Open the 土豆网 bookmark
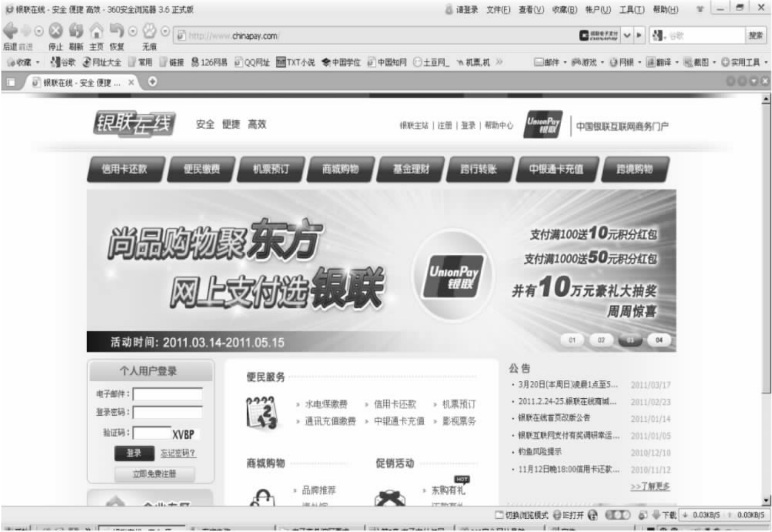Viewport: 772px width, 532px height. (x=431, y=62)
